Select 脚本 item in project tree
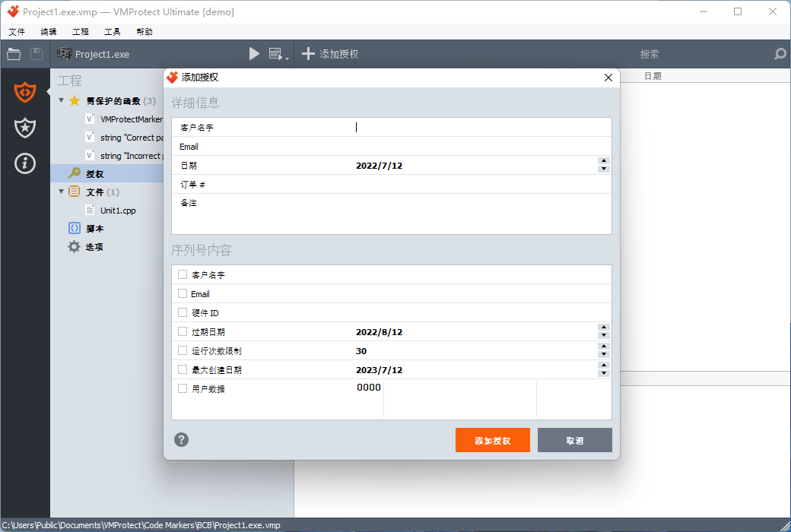Image resolution: width=791 pixels, height=532 pixels. tap(95, 229)
